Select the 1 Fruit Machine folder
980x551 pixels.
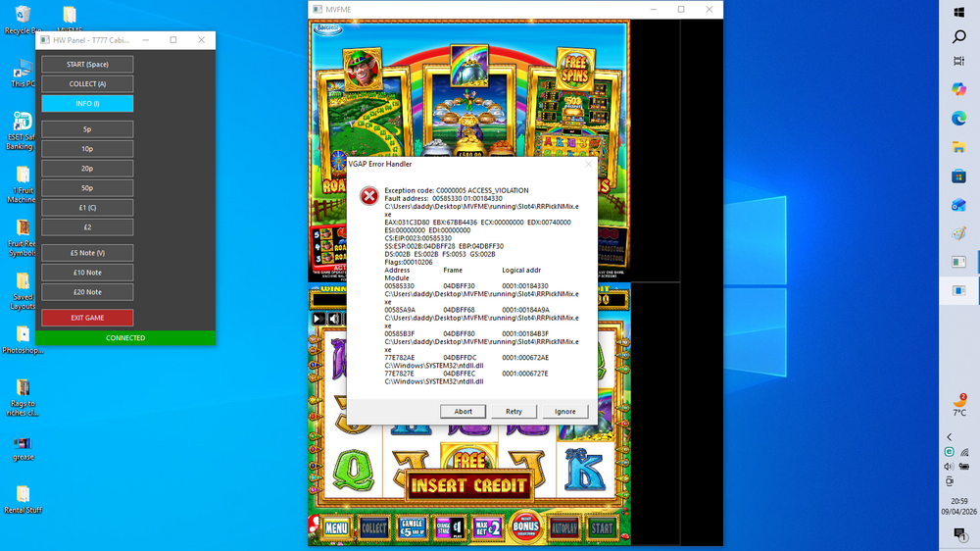[x=22, y=184]
